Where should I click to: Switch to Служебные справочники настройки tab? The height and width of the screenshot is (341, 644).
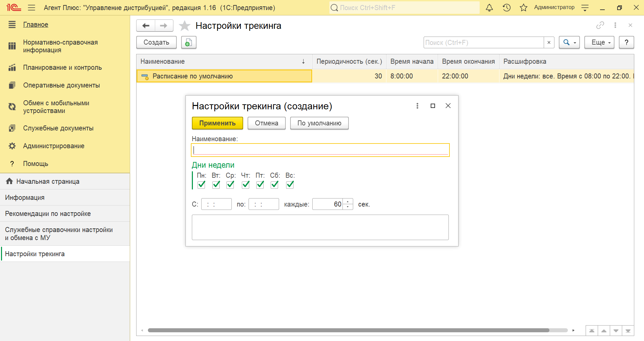65,234
